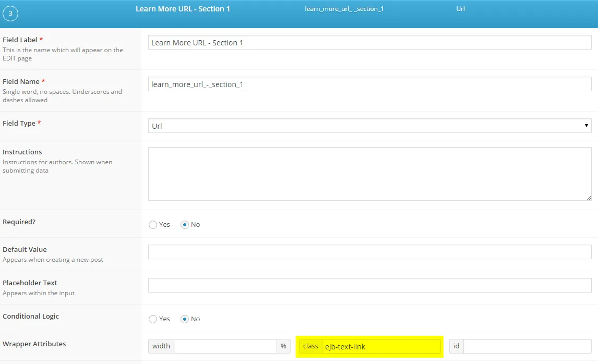Click the Placeholder Text heading
This screenshot has height=364, width=598.
30,283
